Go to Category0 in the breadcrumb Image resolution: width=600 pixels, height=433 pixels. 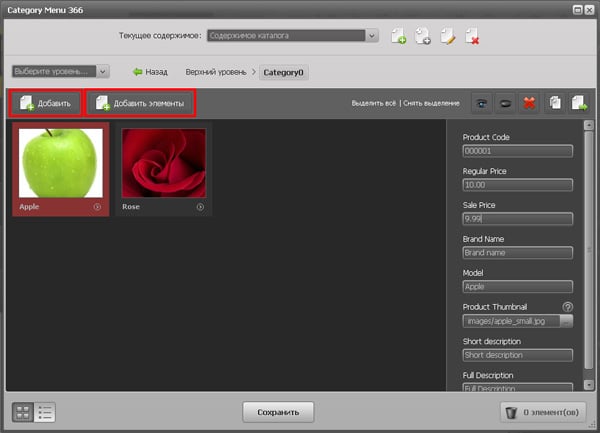point(285,72)
